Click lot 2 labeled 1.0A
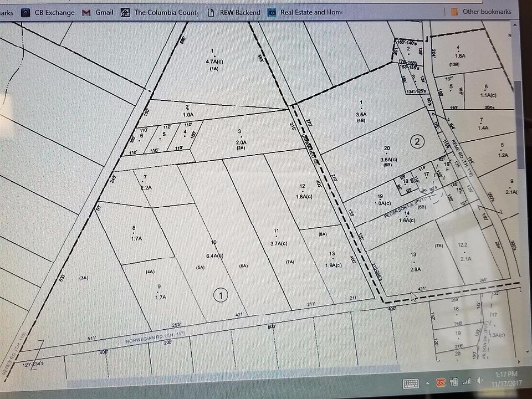The width and height of the screenshot is (532, 399). pyautogui.click(x=188, y=111)
